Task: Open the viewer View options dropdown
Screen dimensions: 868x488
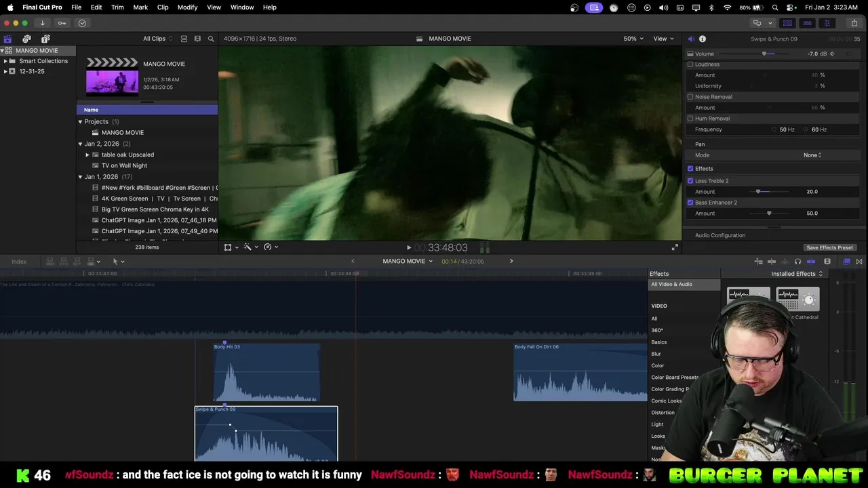Action: (663, 39)
